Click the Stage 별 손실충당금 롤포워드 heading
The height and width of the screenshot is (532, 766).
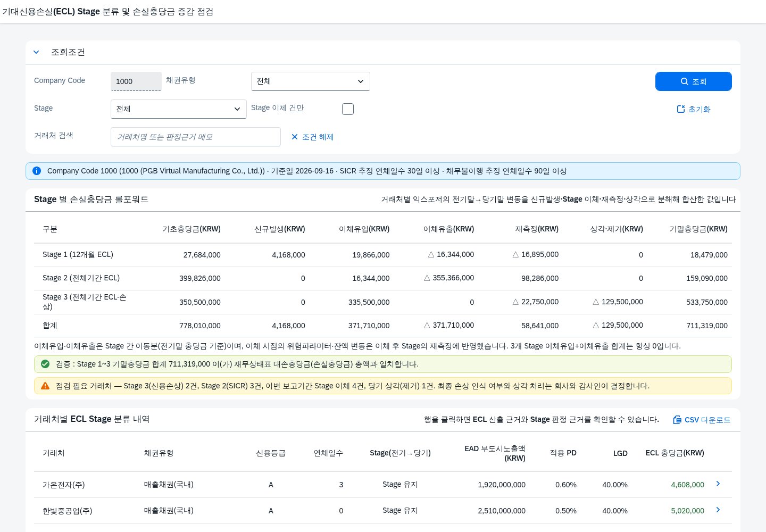tap(91, 199)
